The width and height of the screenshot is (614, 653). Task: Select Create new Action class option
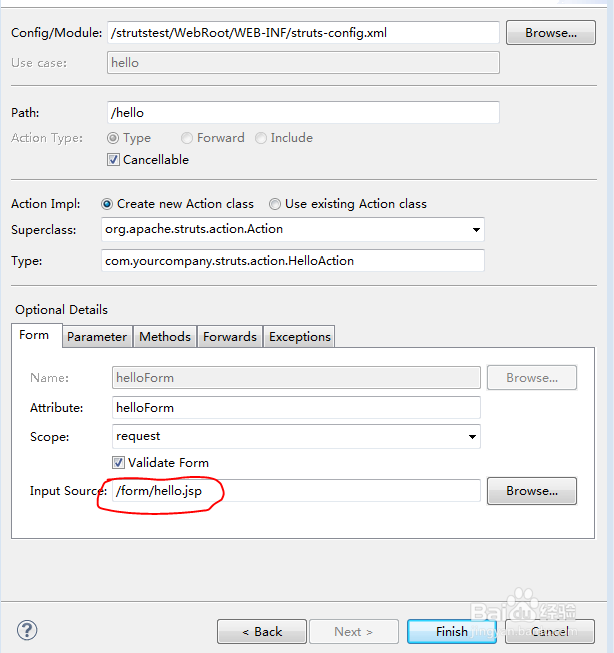(108, 204)
